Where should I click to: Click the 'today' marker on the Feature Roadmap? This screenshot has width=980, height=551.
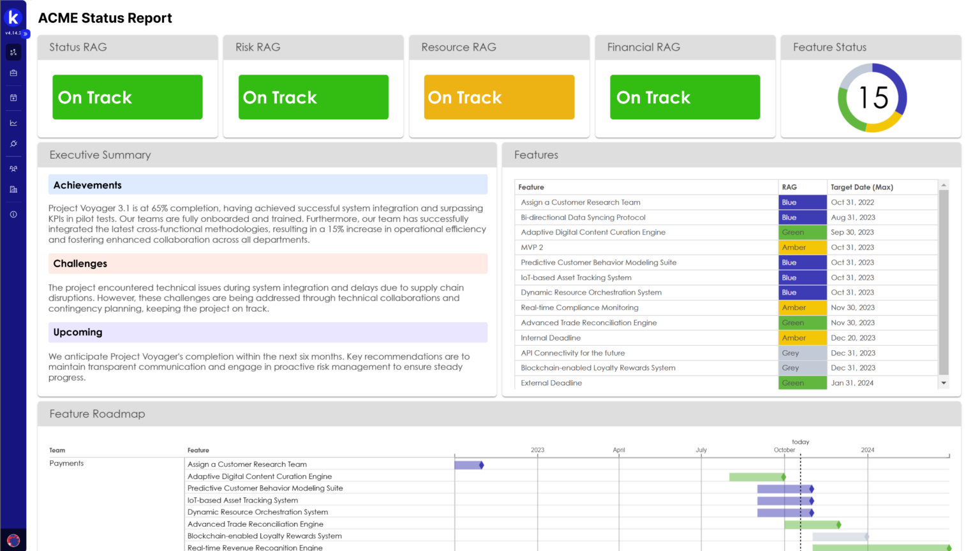click(x=800, y=441)
